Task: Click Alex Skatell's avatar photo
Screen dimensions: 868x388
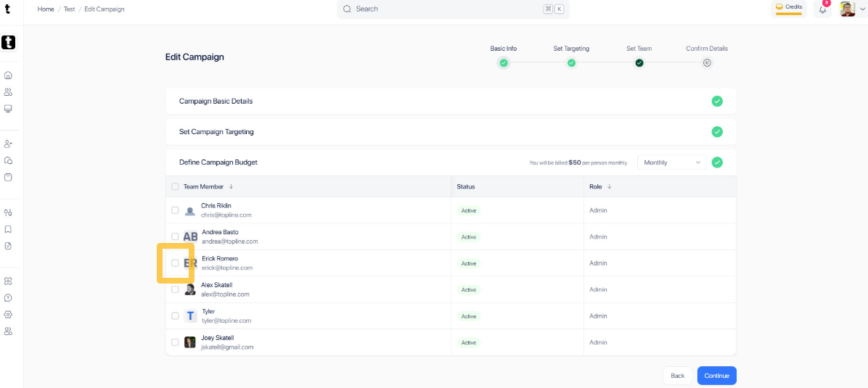Action: click(190, 289)
